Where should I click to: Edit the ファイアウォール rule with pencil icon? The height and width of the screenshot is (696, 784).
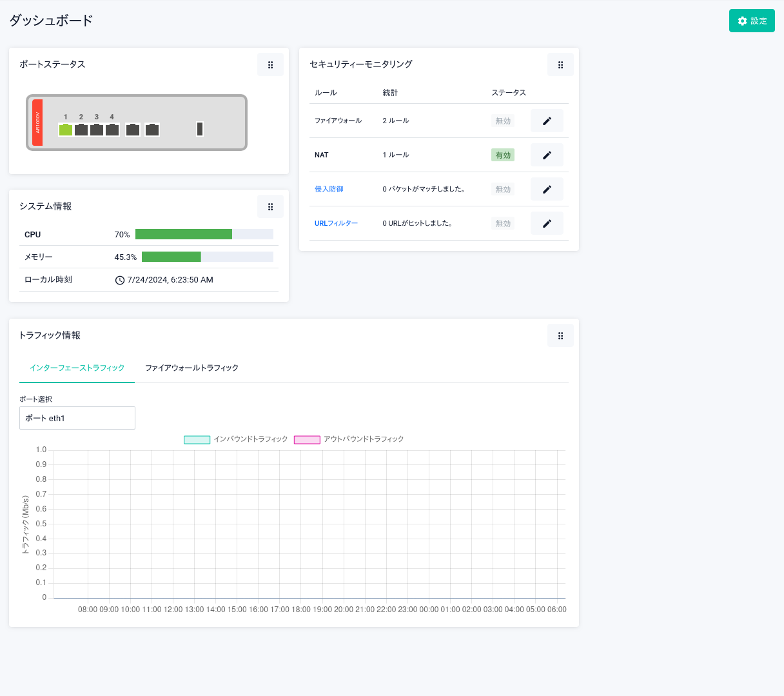[x=547, y=121]
